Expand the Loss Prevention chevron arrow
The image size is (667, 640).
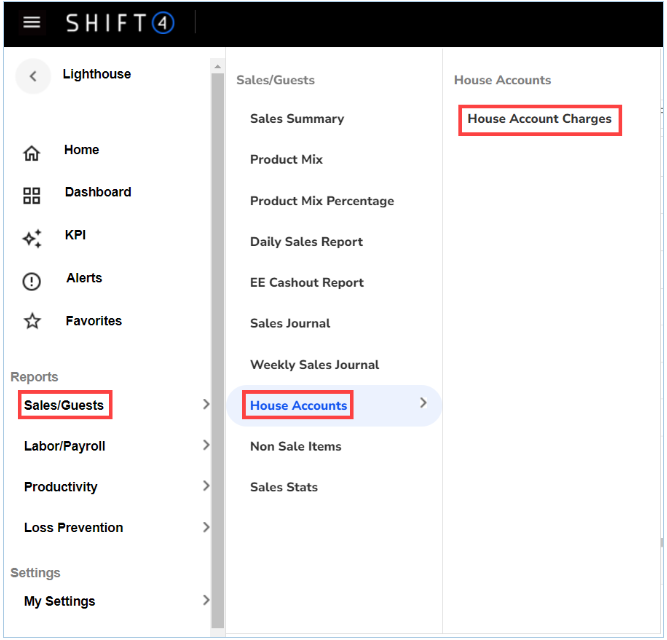pyautogui.click(x=206, y=528)
